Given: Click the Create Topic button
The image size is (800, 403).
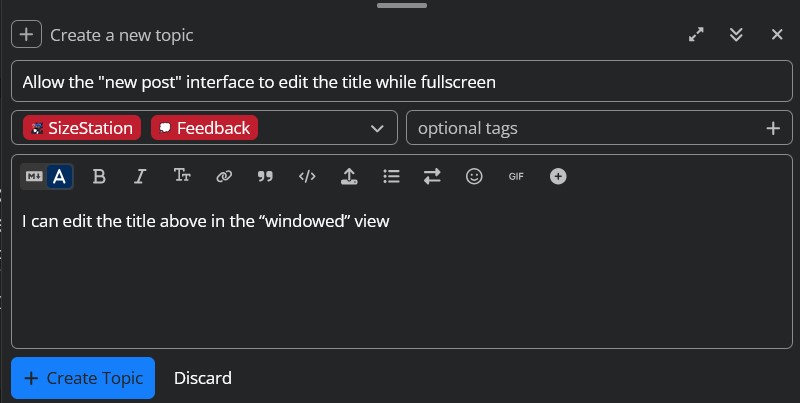Looking at the screenshot, I should point(83,378).
